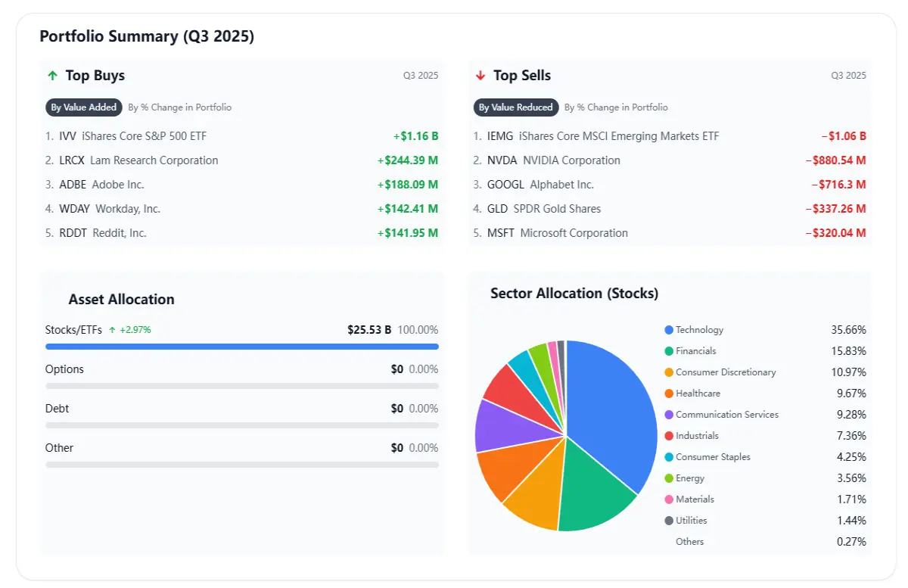Image resolution: width=908 pixels, height=588 pixels.
Task: Click the $25.53 B Stocks/ETFs total
Action: click(369, 330)
